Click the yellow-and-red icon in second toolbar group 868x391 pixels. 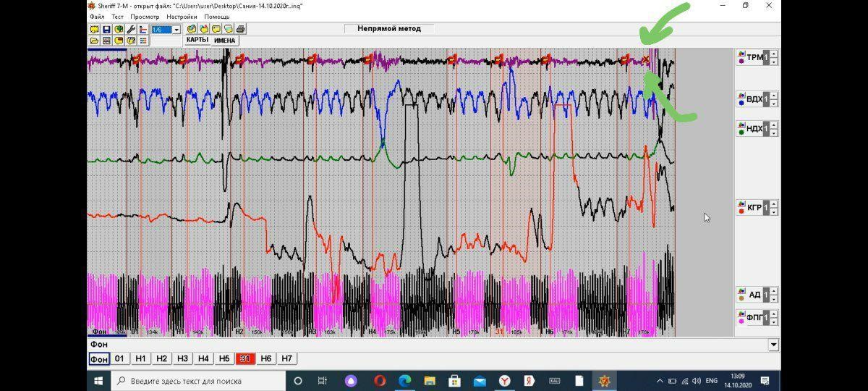tap(204, 29)
